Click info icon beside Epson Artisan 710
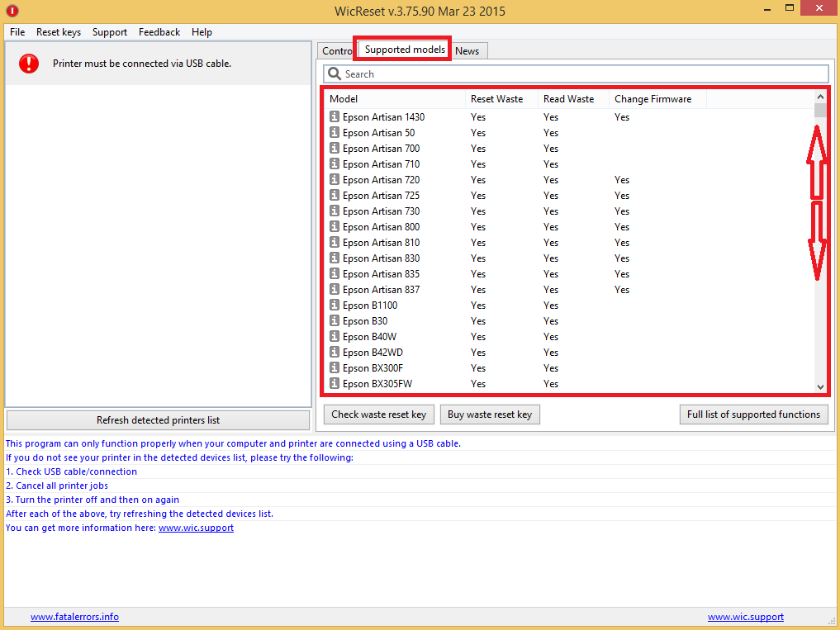 [x=335, y=163]
